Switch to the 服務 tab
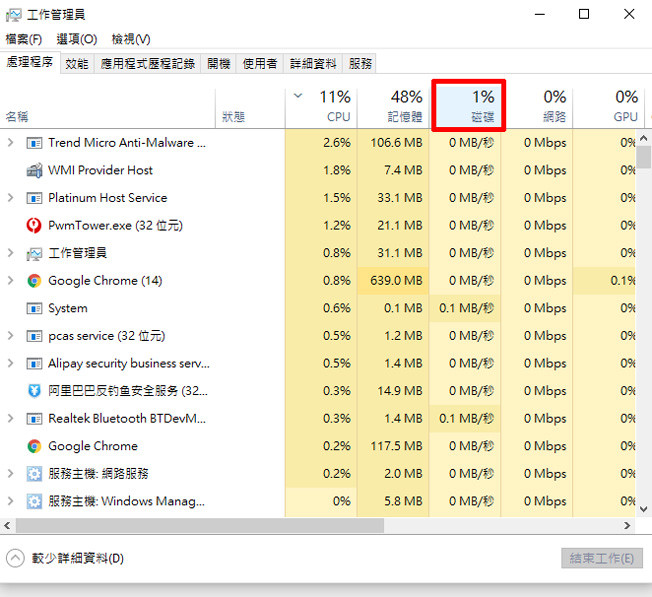The width and height of the screenshot is (652, 597). [360, 64]
